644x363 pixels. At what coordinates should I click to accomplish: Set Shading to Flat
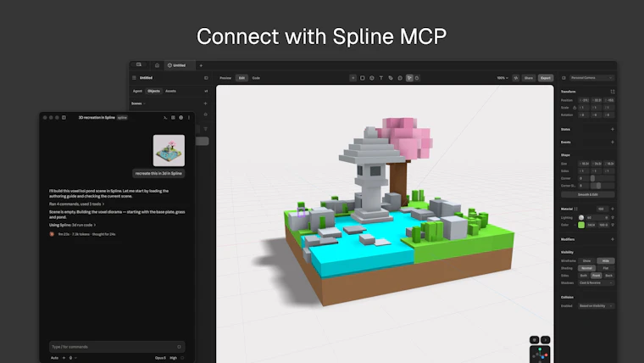click(x=605, y=268)
